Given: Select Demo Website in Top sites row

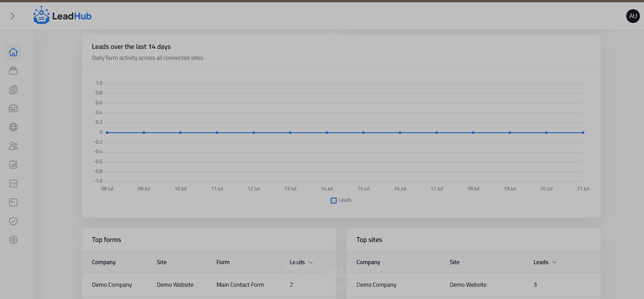Looking at the screenshot, I should [x=468, y=285].
